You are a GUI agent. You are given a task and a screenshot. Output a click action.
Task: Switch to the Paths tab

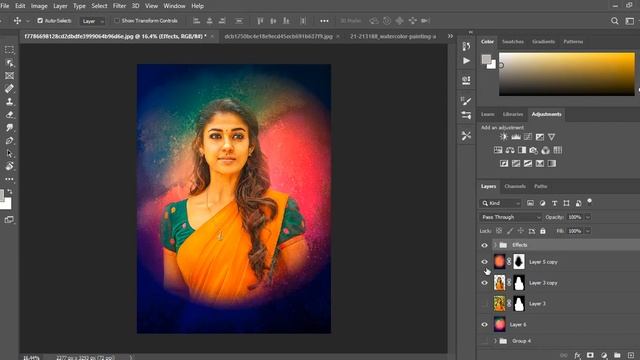point(540,187)
